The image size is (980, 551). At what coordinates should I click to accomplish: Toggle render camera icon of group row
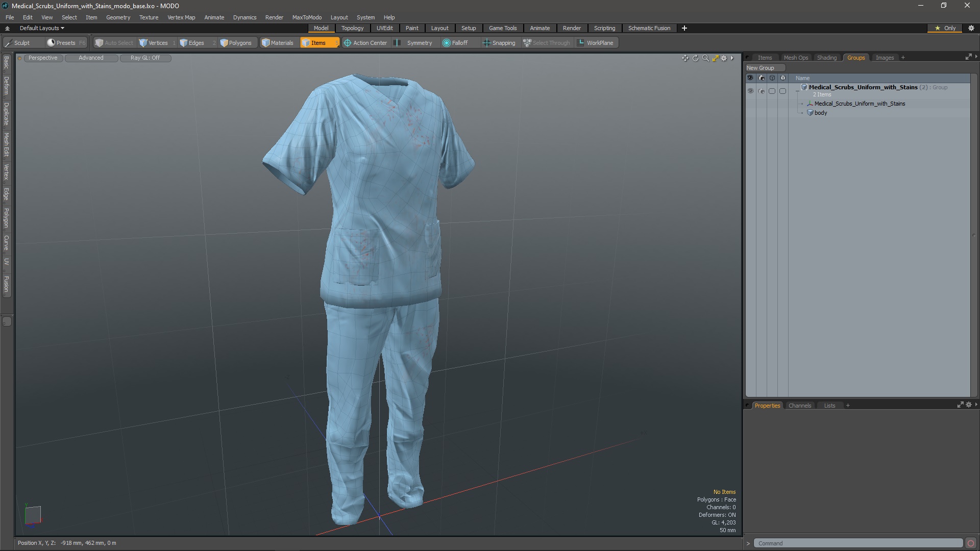click(761, 91)
